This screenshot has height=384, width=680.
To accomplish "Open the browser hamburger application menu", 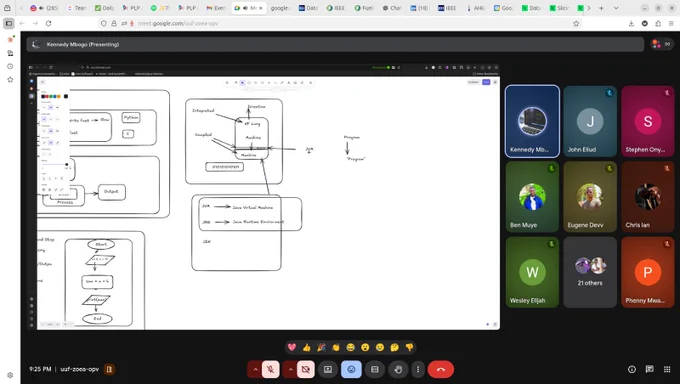I will pos(671,23).
